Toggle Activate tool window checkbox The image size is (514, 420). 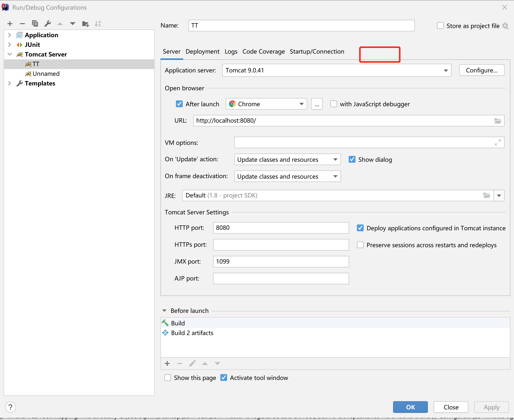224,378
